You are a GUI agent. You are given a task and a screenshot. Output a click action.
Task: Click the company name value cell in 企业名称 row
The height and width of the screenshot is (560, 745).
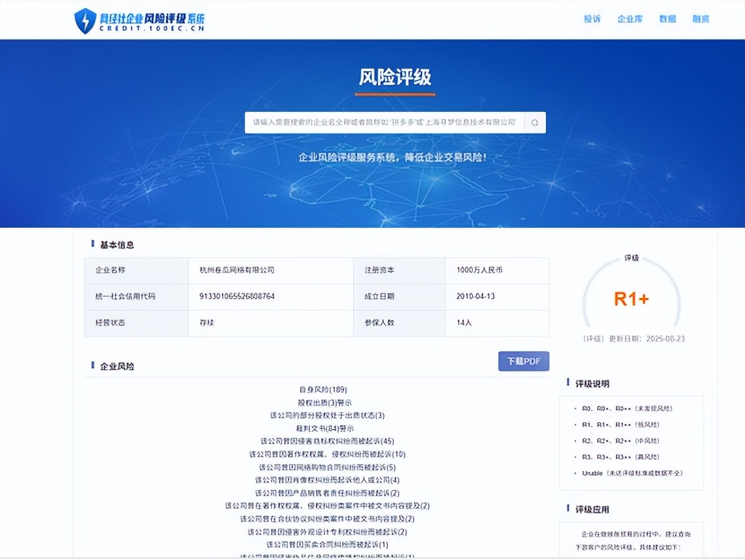coord(271,270)
